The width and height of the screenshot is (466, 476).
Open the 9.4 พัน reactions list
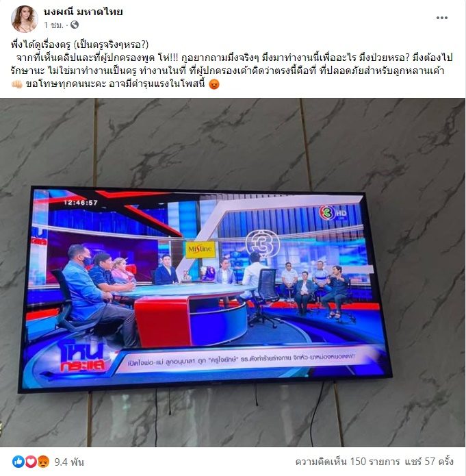[x=69, y=462]
